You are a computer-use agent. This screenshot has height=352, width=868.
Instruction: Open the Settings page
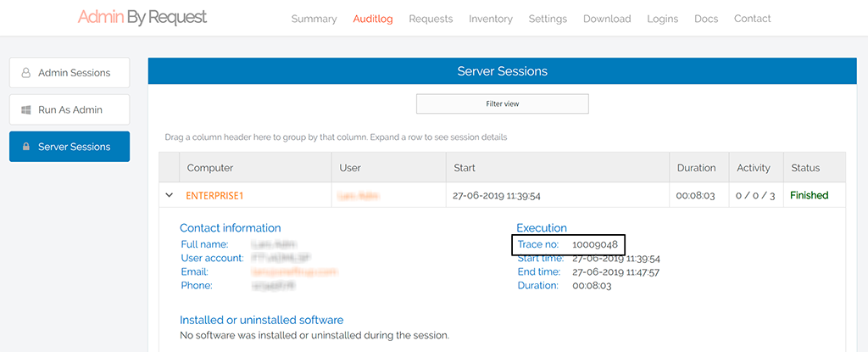tap(548, 19)
